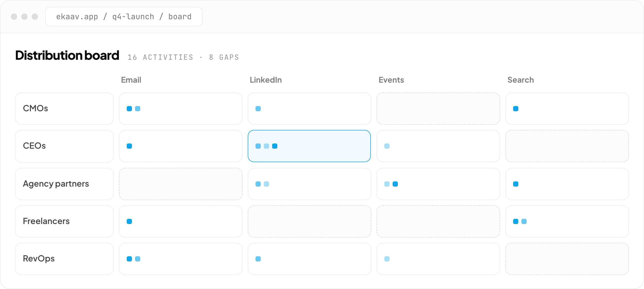This screenshot has height=289, width=644.
Task: Click the lighter dot in CMOs Email
Action: click(x=138, y=109)
